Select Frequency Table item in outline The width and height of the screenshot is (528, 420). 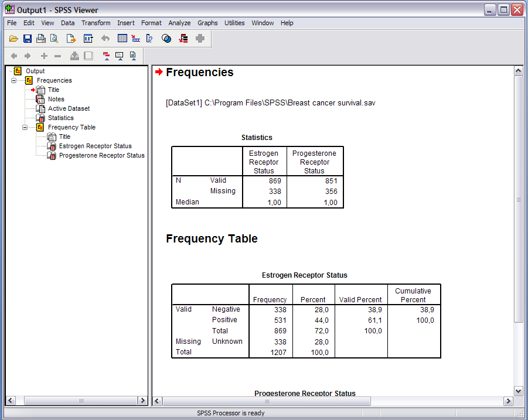(x=71, y=127)
